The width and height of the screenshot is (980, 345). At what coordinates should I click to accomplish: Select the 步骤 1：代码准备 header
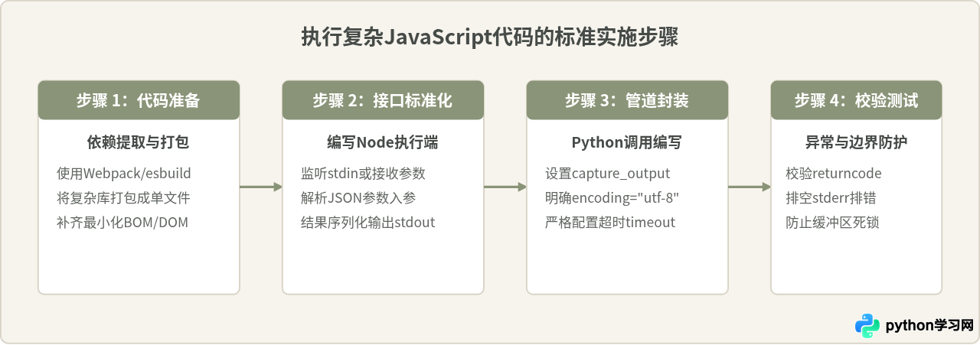(x=139, y=100)
